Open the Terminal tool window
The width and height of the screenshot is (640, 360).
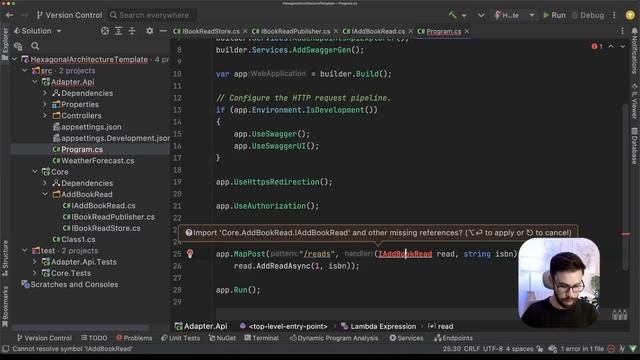[261, 338]
